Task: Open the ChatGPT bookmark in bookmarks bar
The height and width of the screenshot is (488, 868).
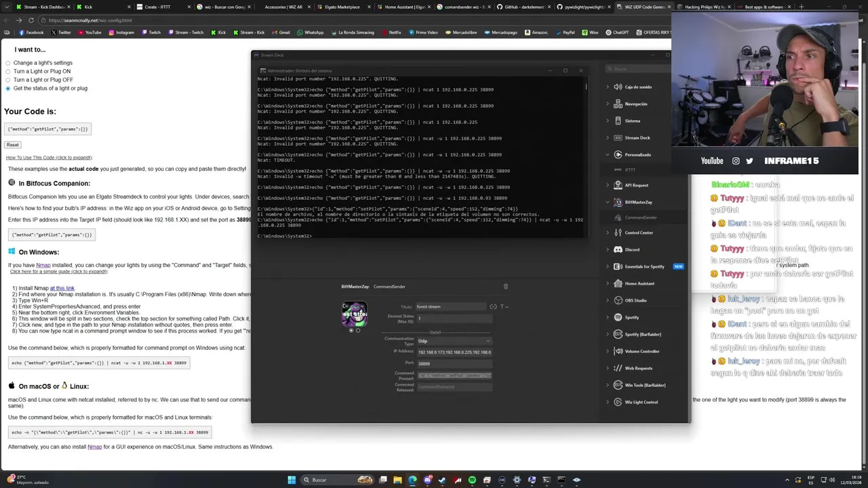Action: (x=618, y=33)
